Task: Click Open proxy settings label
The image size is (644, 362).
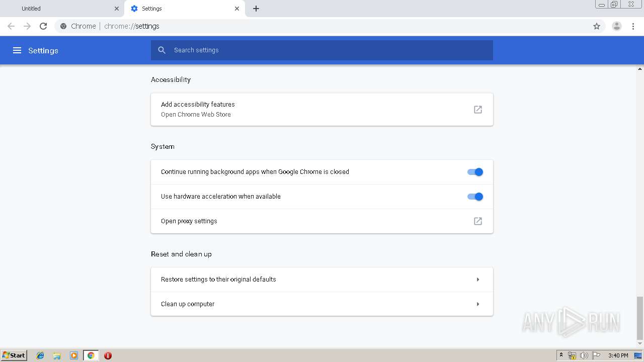Action: click(189, 221)
